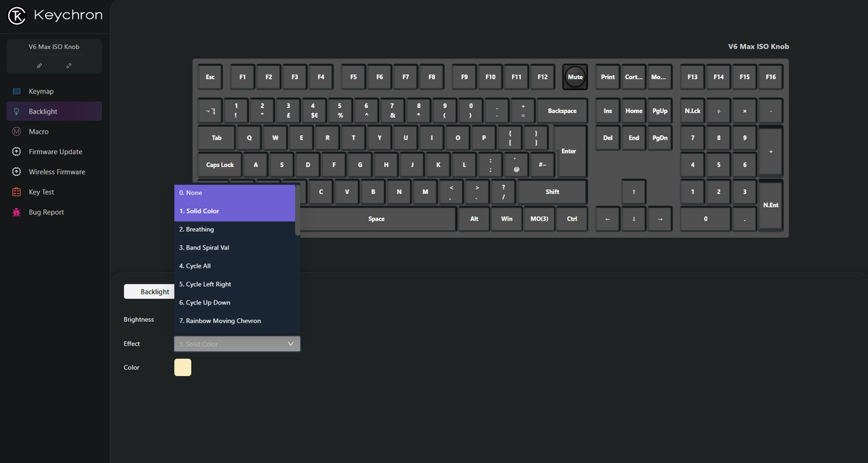Click the Backlight lightbulb icon in sidebar
Screen dimensions: 868x463
click(x=16, y=111)
